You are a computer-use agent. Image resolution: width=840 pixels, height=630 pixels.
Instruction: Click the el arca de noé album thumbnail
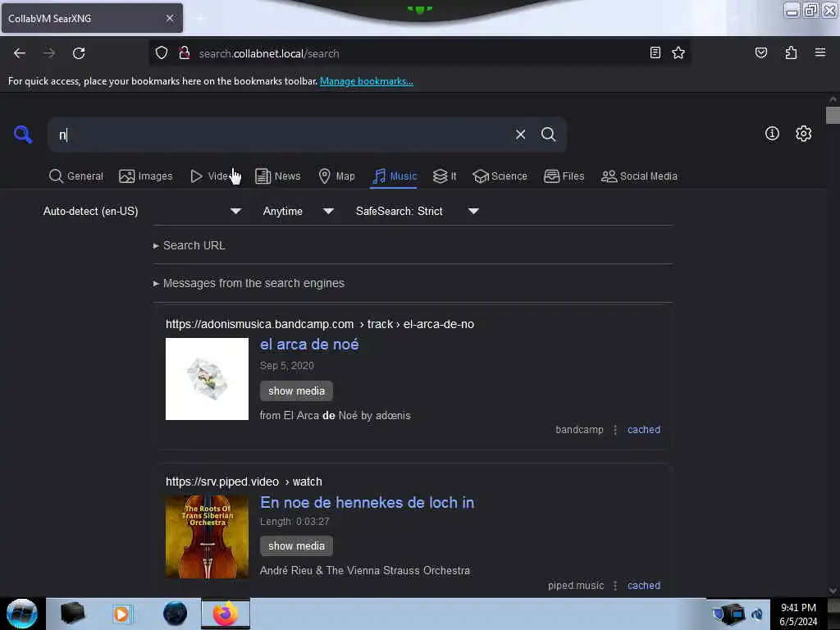[x=207, y=379]
